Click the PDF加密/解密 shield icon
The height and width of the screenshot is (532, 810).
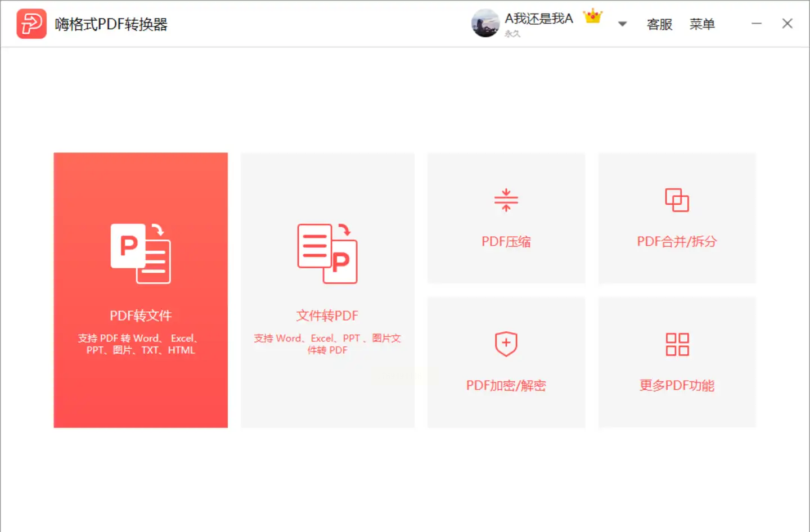point(506,344)
